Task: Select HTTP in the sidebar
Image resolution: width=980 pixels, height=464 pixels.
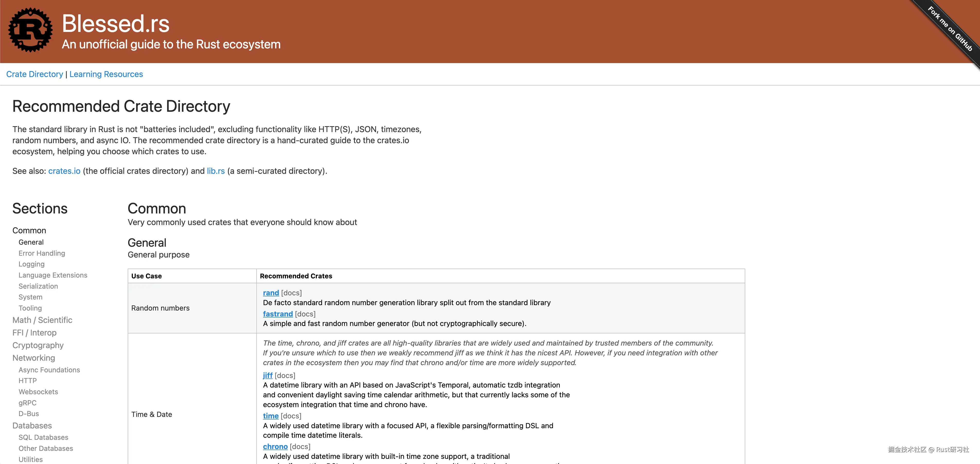Action: coord(28,381)
